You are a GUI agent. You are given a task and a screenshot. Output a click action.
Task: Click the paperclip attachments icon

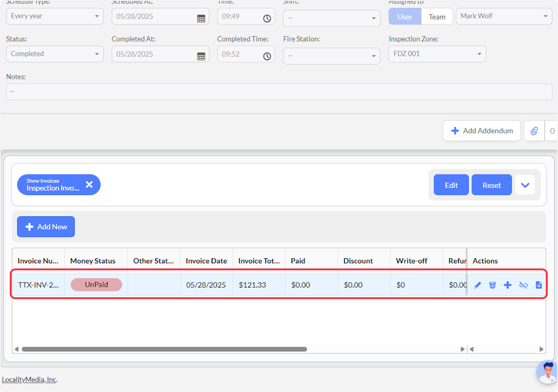pos(534,131)
